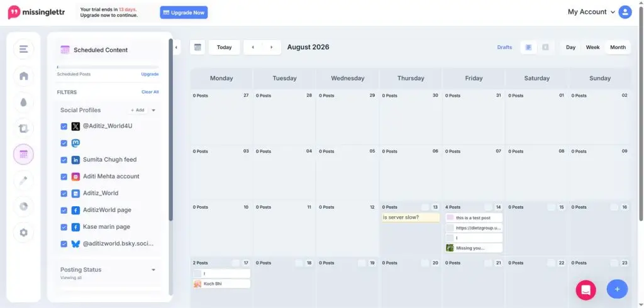Screen dimensions: 644x308
Task: Go to the next month arrow
Action: coord(272,47)
